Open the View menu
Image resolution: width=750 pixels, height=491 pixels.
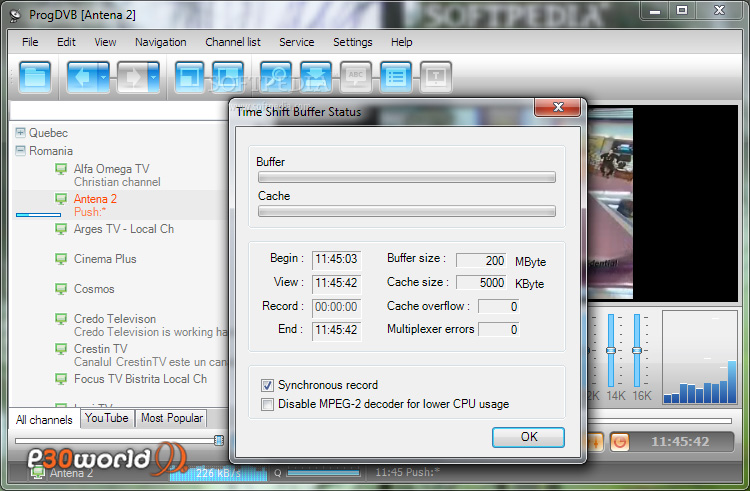pyautogui.click(x=105, y=42)
